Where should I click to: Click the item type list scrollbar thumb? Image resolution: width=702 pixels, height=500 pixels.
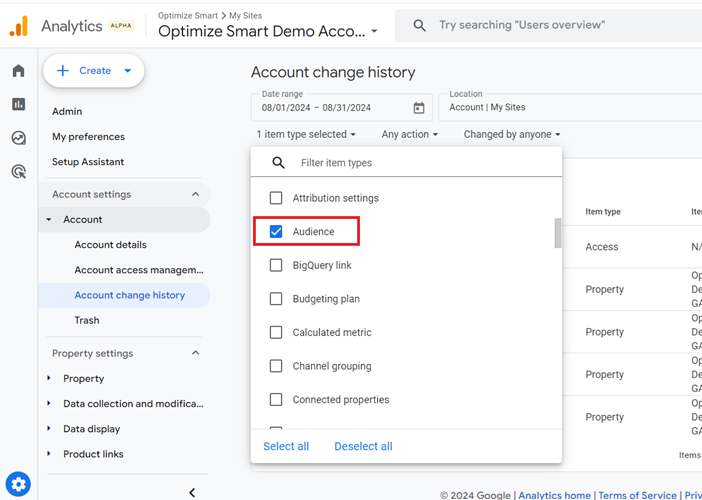[x=558, y=233]
